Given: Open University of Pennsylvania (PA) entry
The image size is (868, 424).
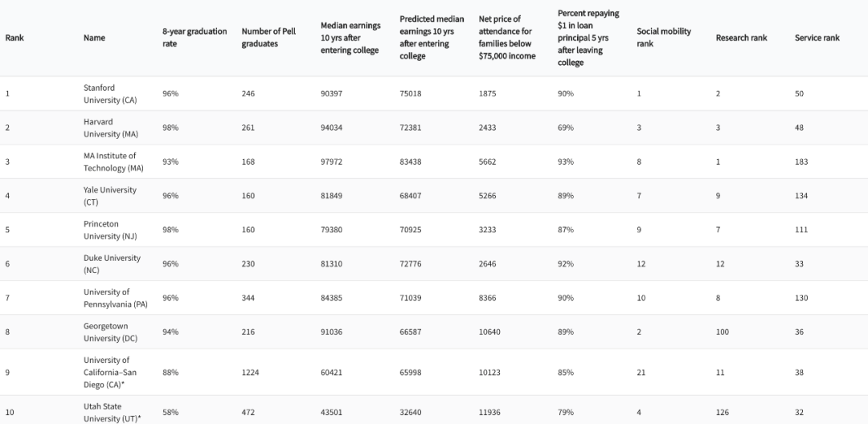Looking at the screenshot, I should (114, 298).
